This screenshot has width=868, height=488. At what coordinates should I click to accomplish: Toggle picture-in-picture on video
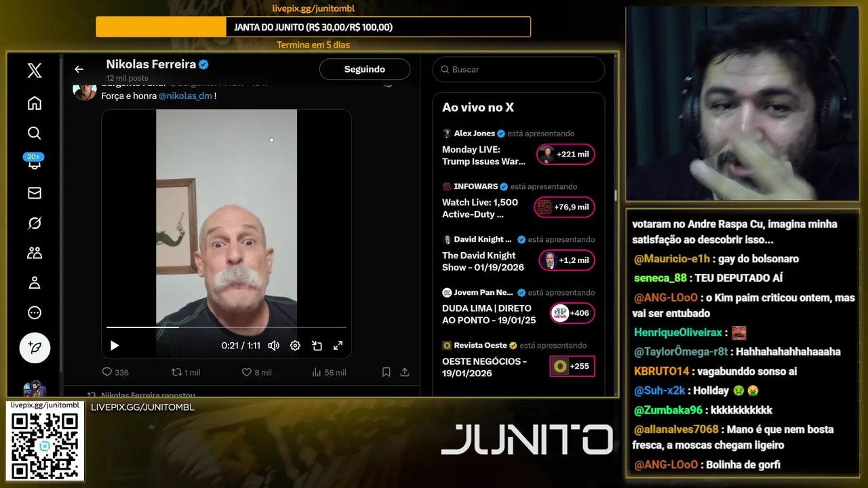coord(317,346)
